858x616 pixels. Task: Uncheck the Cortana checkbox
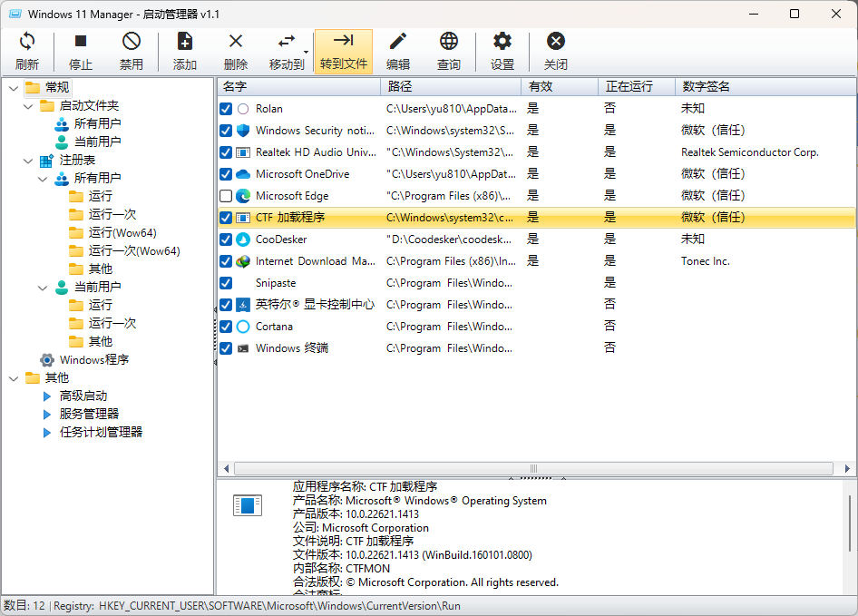click(x=226, y=327)
